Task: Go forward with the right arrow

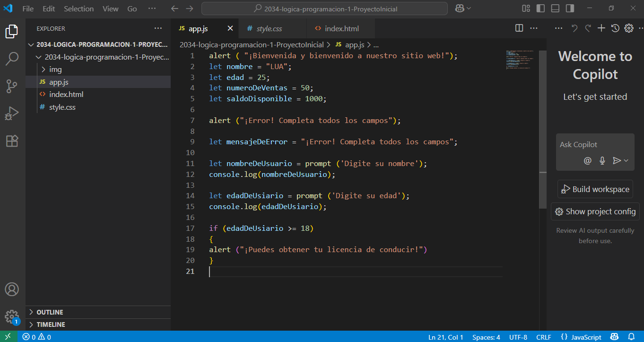Action: coord(190,9)
